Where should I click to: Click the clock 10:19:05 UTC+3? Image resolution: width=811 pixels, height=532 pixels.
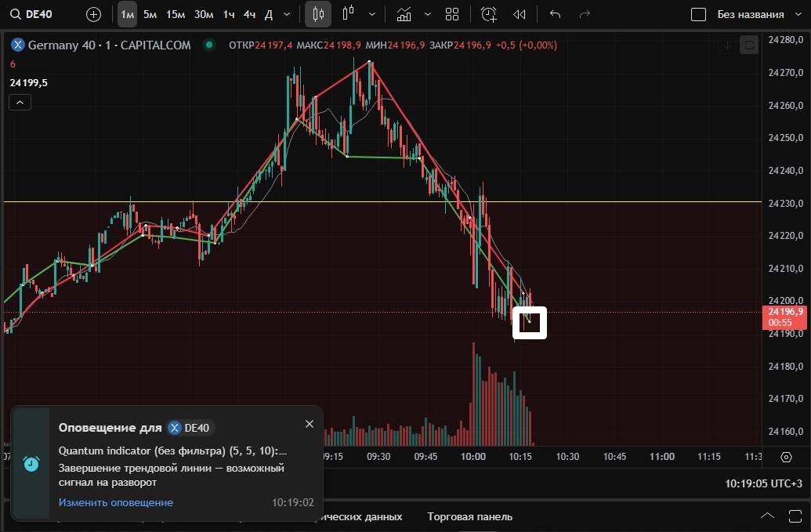click(763, 483)
